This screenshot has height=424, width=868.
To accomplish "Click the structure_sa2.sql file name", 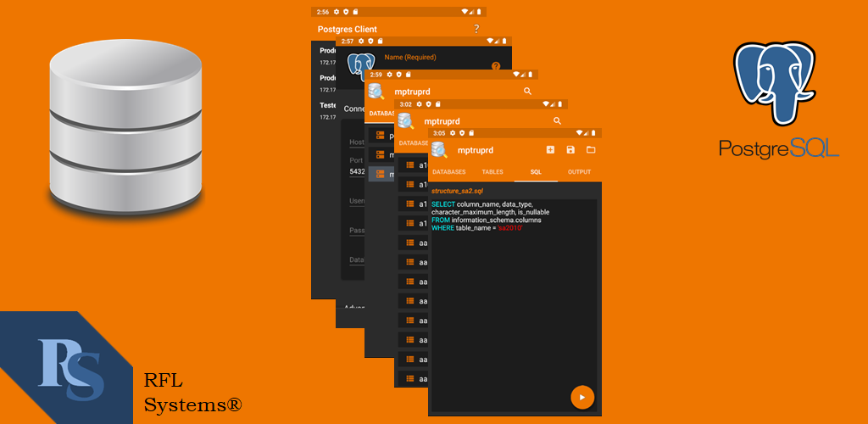I will 456,191.
